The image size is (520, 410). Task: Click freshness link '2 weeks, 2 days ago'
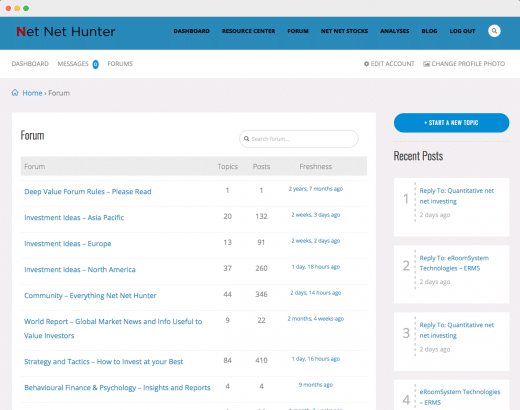coord(316,241)
